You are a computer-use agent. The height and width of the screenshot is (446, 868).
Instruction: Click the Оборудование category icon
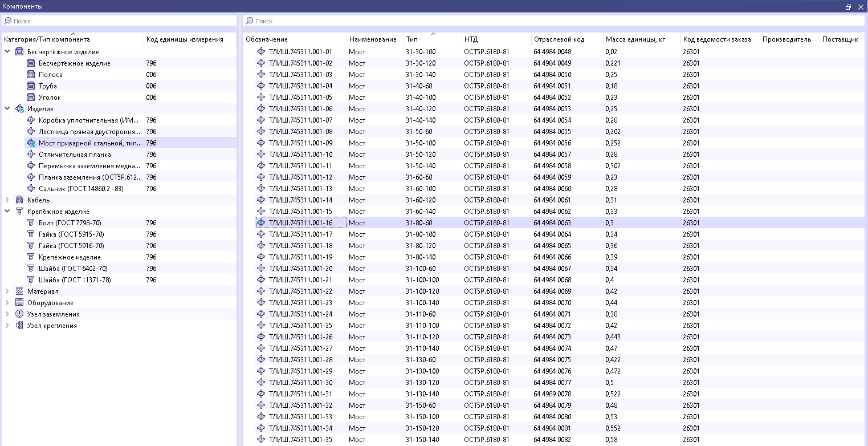click(x=19, y=303)
